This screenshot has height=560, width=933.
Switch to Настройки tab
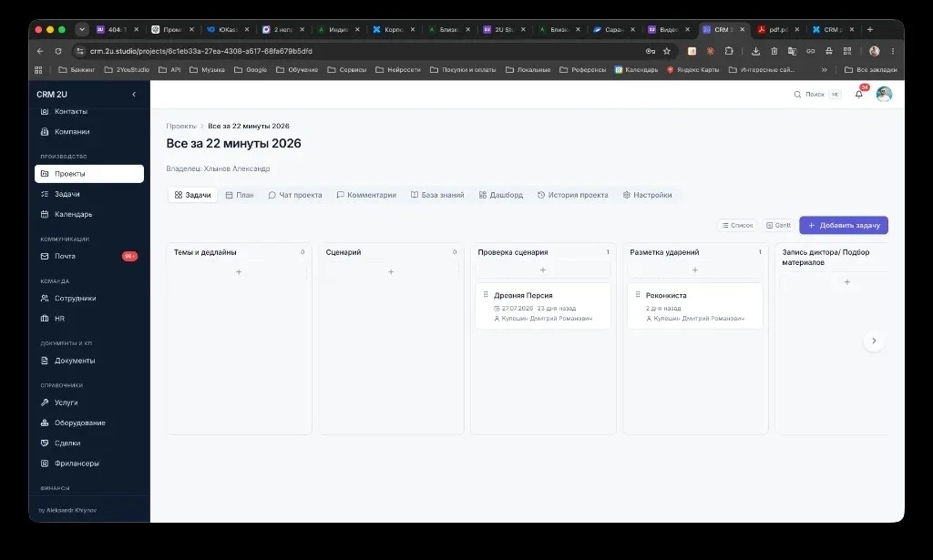point(648,195)
